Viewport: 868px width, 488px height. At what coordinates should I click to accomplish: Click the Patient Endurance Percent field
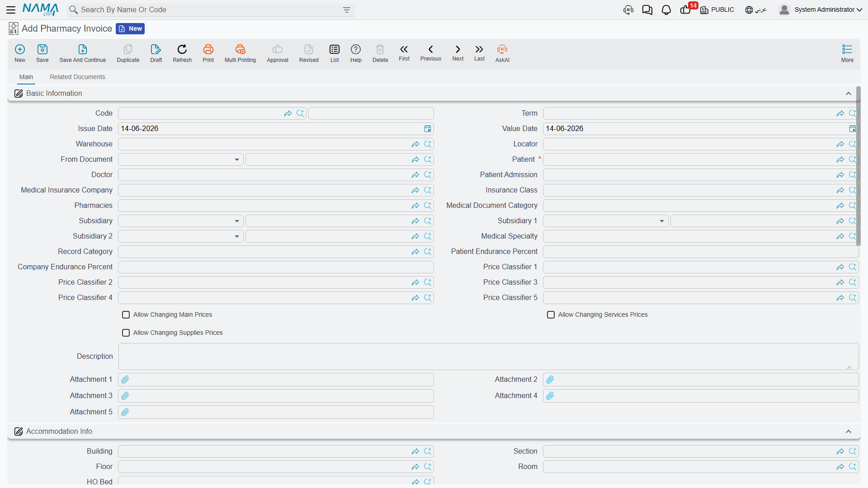pos(701,252)
